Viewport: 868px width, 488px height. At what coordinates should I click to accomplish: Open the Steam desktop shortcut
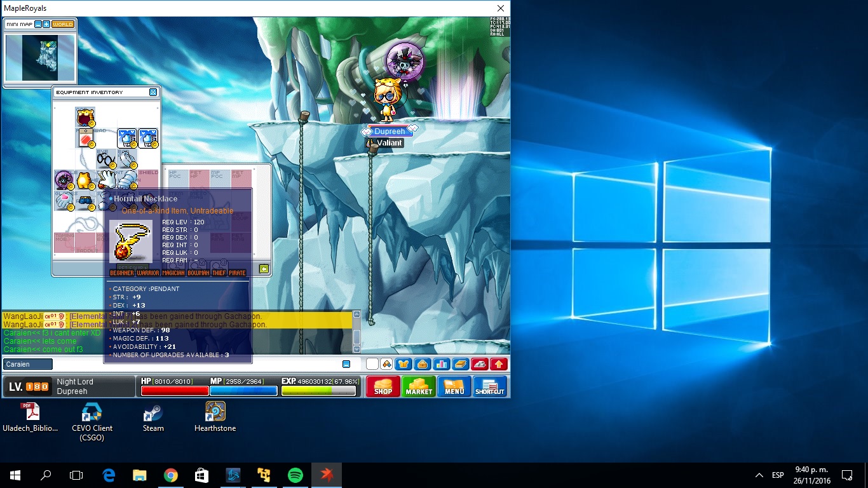tap(153, 417)
